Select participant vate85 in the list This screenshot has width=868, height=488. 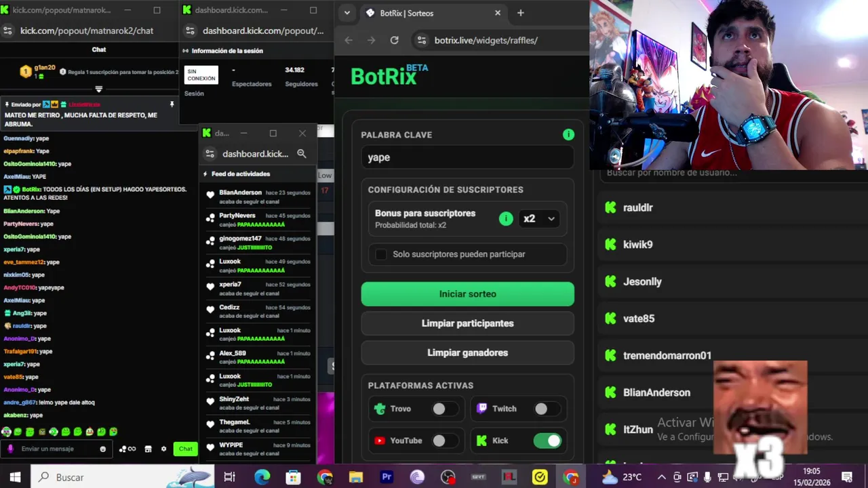(731, 319)
